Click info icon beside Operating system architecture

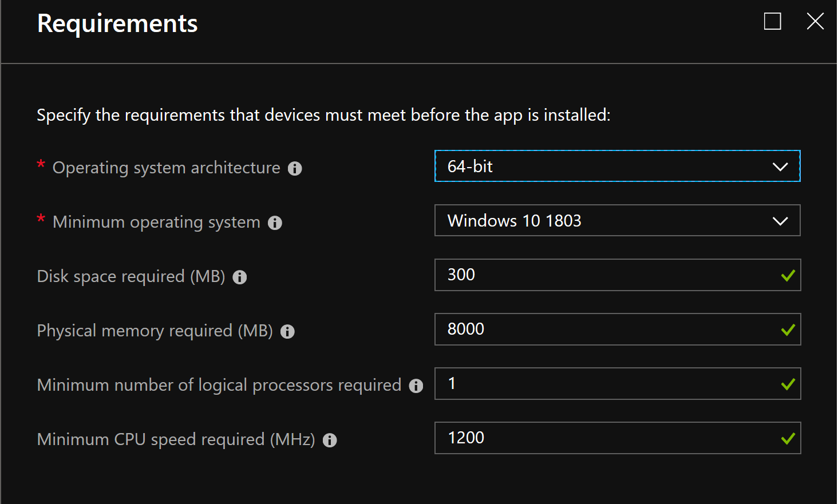295,169
